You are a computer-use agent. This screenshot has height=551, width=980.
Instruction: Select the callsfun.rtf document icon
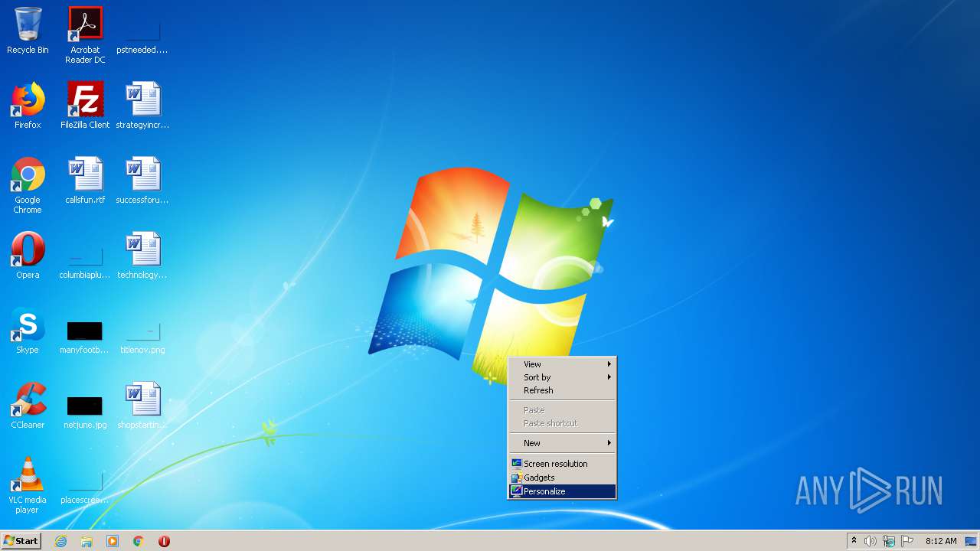[85, 181]
